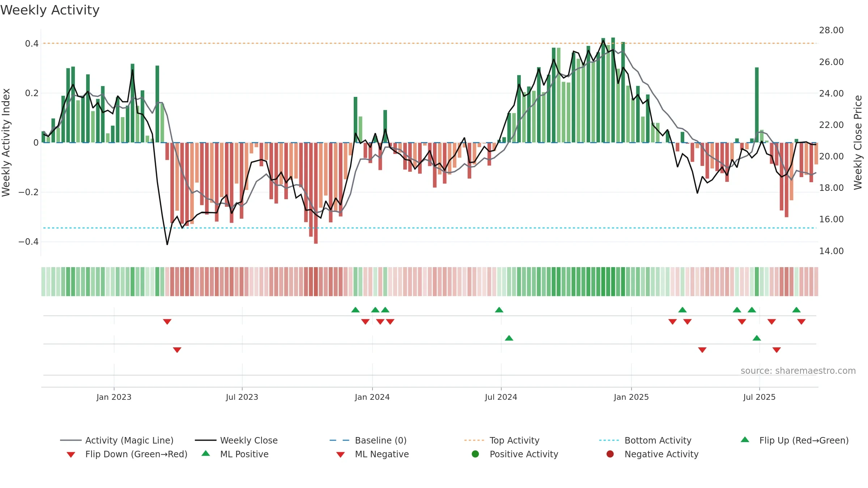The width and height of the screenshot is (868, 488).
Task: Toggle the Baseline (0) legend entry
Action: [x=368, y=440]
